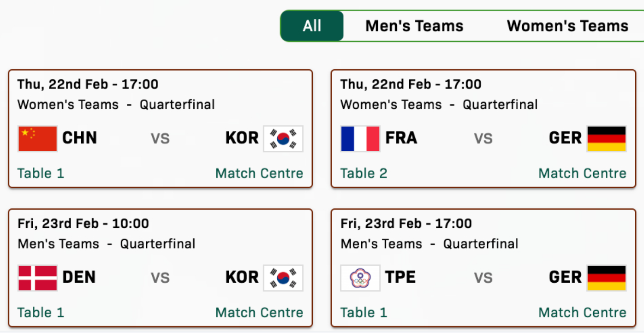
Task: Click Korea flag in Women's Quarterfinal card
Action: point(283,138)
